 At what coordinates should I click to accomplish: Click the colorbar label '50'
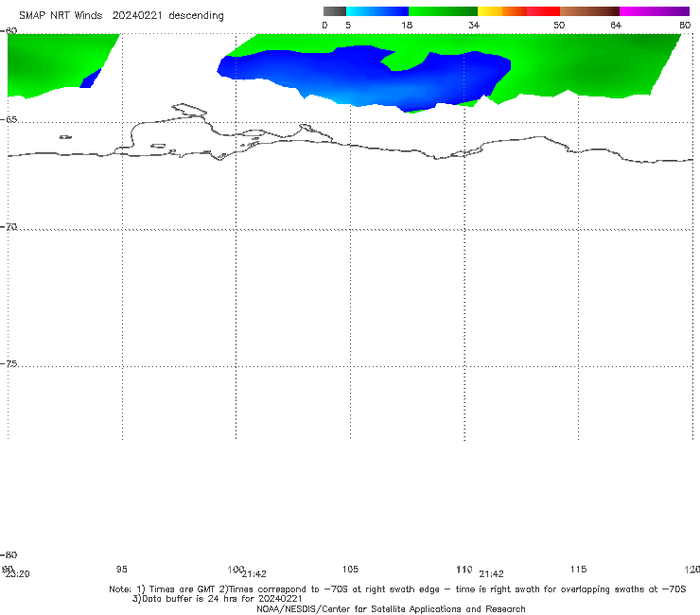coord(559,26)
